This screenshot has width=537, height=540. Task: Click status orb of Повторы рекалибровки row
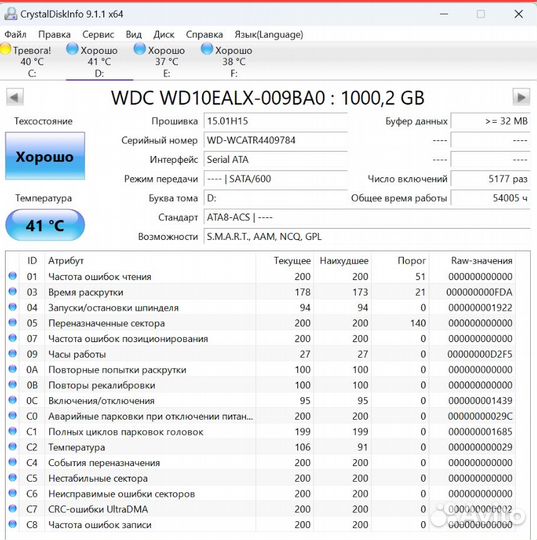click(x=13, y=384)
